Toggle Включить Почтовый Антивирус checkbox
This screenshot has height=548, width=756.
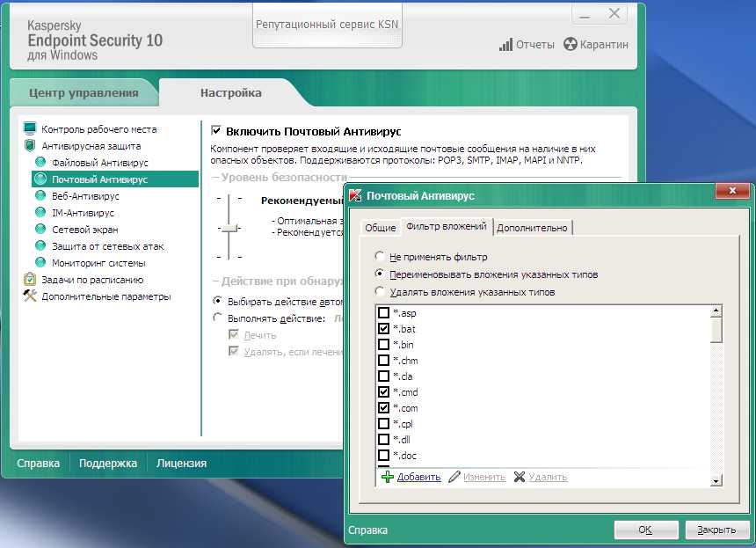point(216,130)
